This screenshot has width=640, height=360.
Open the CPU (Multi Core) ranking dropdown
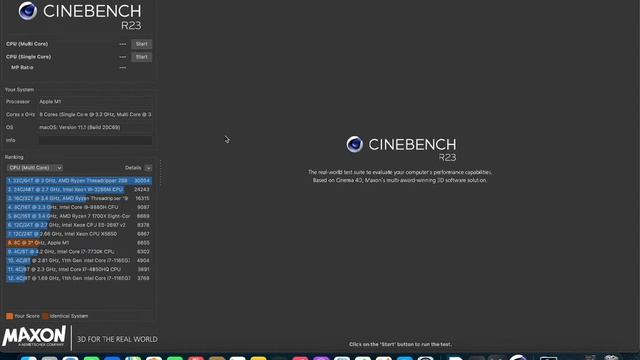click(35, 168)
